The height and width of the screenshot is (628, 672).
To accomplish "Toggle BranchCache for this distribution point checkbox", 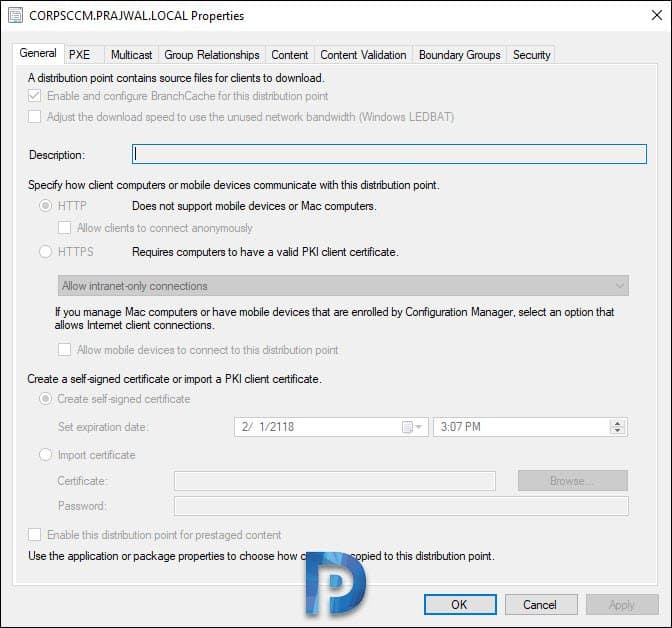I will point(35,96).
